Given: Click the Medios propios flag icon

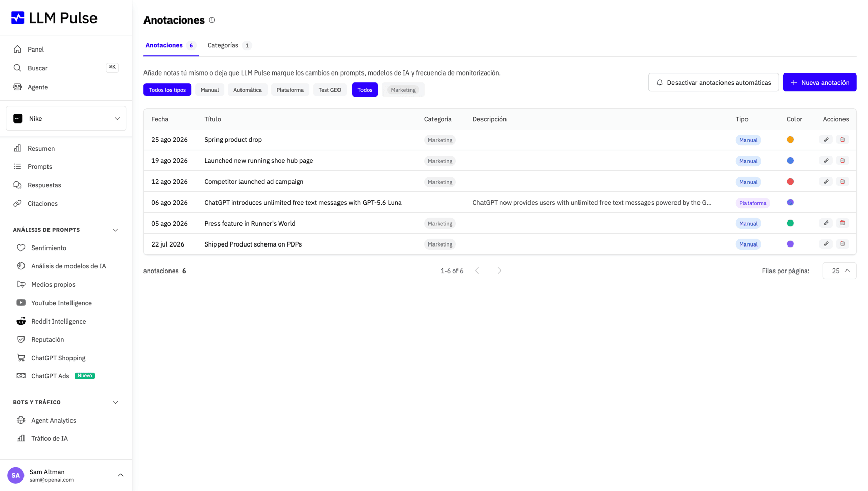Looking at the screenshot, I should pos(21,284).
